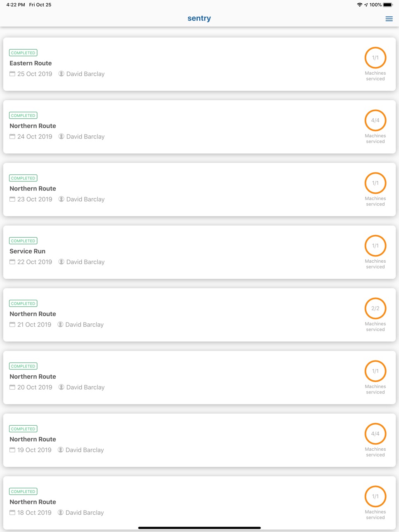Click the date 20 Oct 2019
Screen dimensions: 399x532
pyautogui.click(x=35, y=387)
